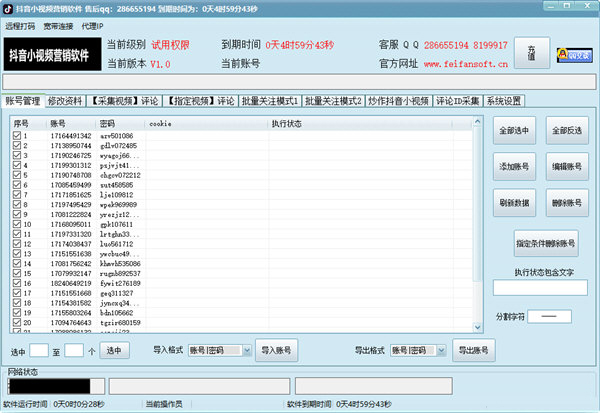Click the 刷新数据 button
The image size is (600, 413).
click(514, 203)
